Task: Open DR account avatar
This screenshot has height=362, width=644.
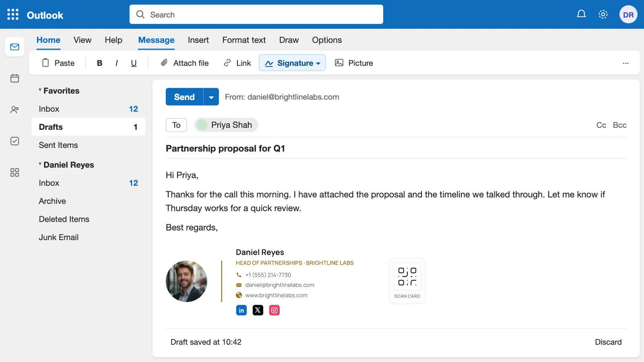Action: click(x=628, y=14)
